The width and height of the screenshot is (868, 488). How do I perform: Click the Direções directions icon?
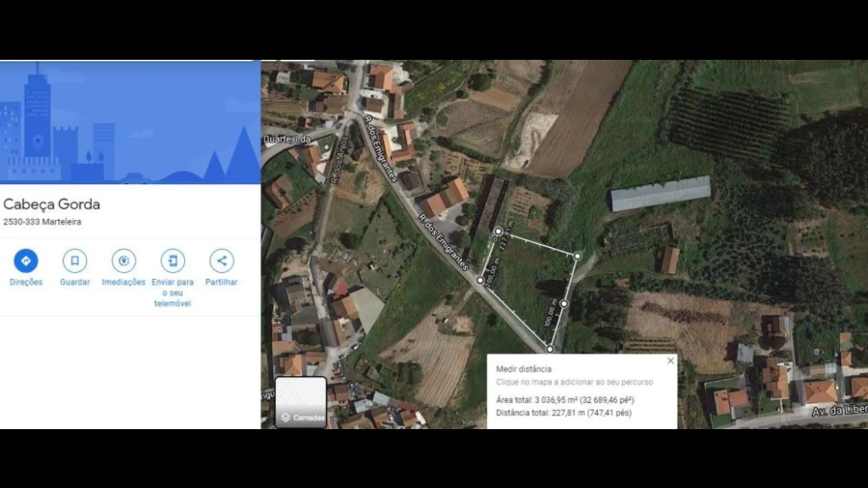click(x=25, y=260)
